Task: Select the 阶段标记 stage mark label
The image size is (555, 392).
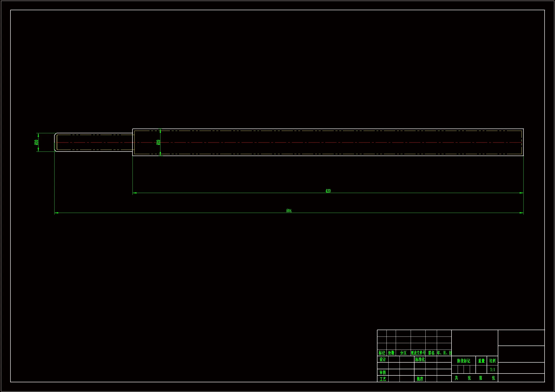Action: coord(463,361)
